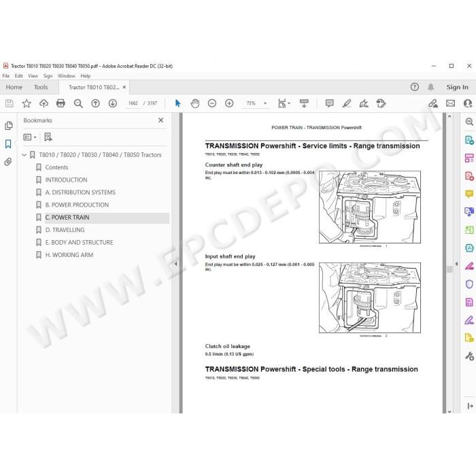
Task: Activate the hand pan tool
Action: [195, 103]
